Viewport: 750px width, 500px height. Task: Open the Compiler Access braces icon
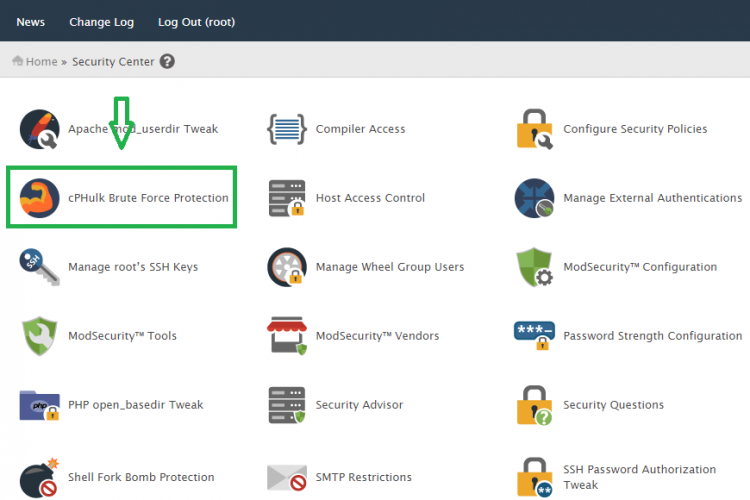tap(287, 129)
